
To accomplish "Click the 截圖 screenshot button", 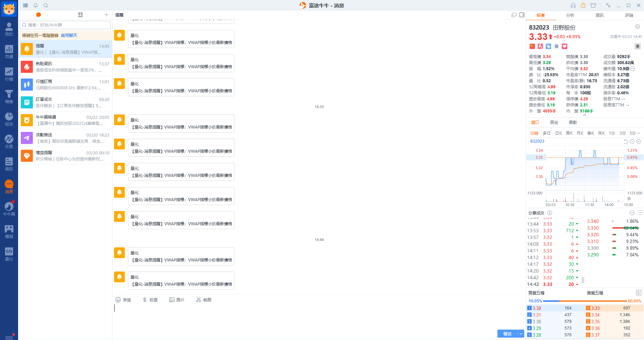I will click(x=204, y=300).
